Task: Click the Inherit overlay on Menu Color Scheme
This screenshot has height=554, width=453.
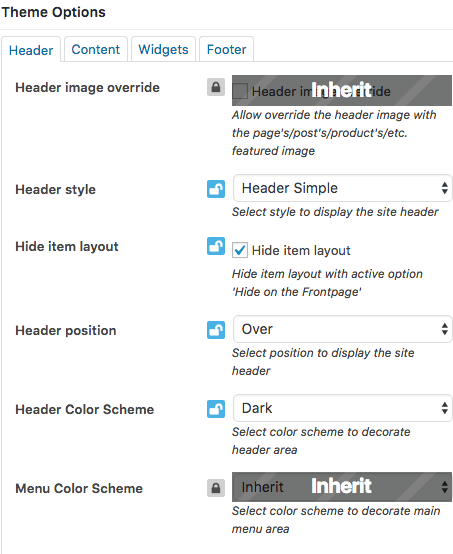Action: [341, 486]
